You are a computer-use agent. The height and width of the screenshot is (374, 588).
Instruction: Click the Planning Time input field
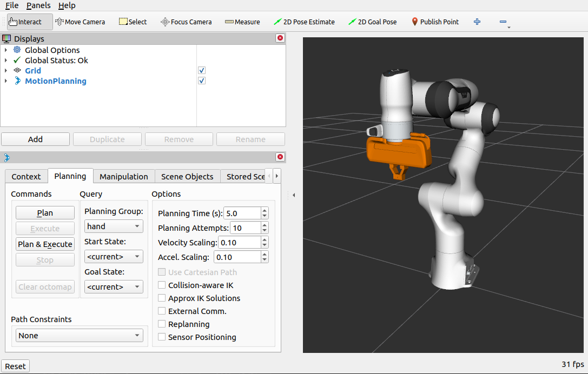click(x=242, y=213)
